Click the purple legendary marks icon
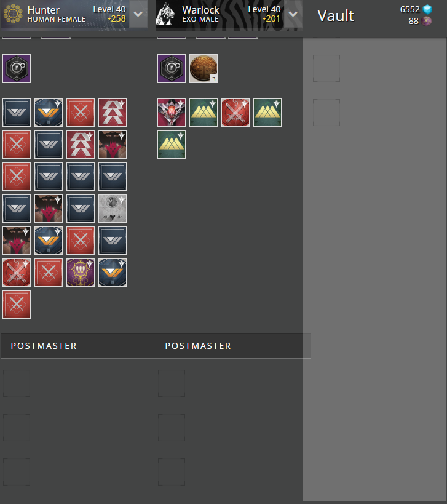 427,21
